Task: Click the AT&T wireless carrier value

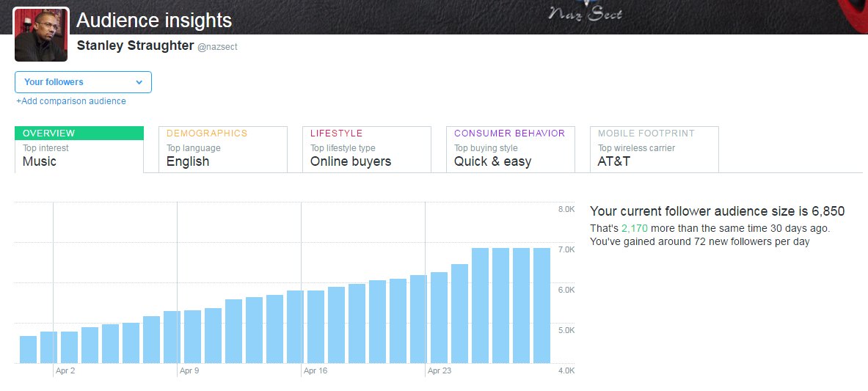Action: tap(614, 161)
